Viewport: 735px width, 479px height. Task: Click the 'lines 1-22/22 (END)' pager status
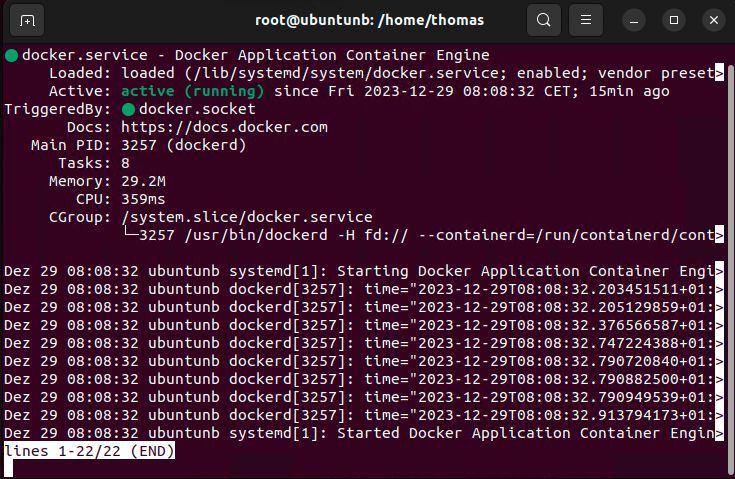click(90, 451)
